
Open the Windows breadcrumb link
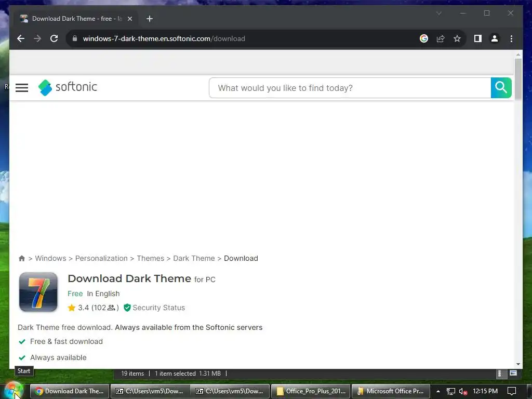coord(50,259)
